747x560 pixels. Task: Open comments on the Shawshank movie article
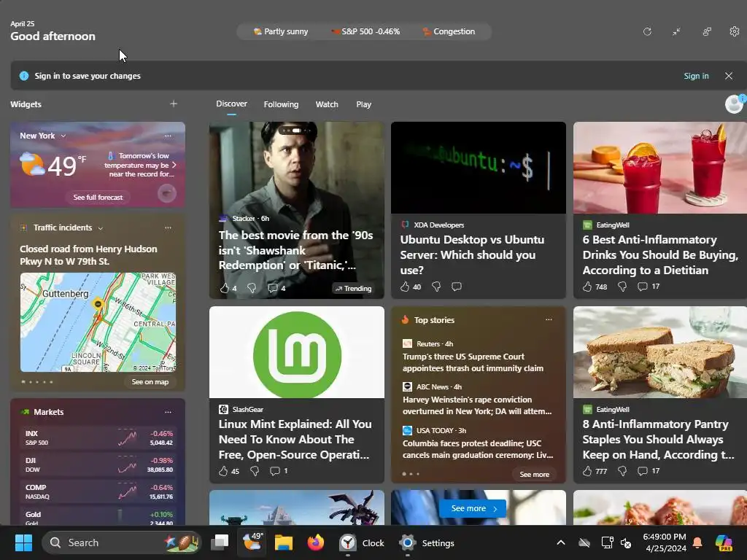tap(273, 288)
